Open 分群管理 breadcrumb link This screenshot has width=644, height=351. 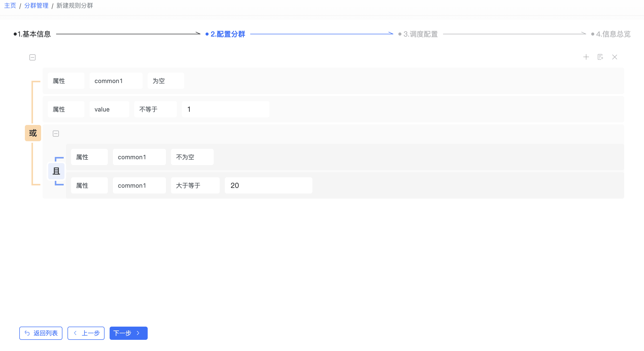tap(36, 6)
